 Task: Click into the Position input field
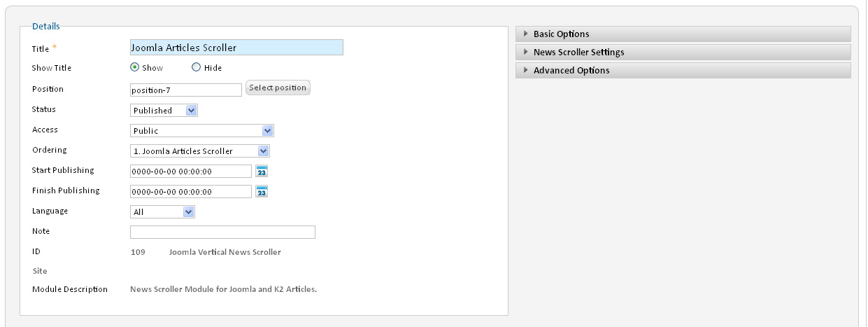click(x=186, y=90)
